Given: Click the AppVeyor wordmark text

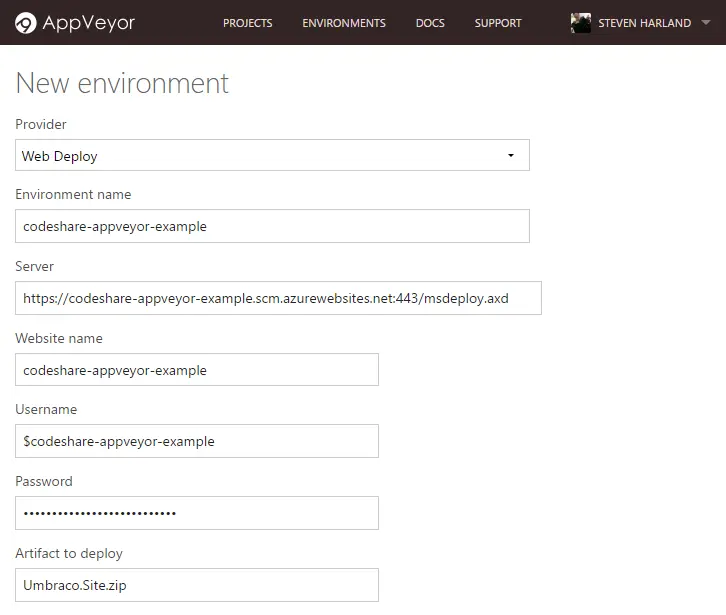Looking at the screenshot, I should [88, 22].
